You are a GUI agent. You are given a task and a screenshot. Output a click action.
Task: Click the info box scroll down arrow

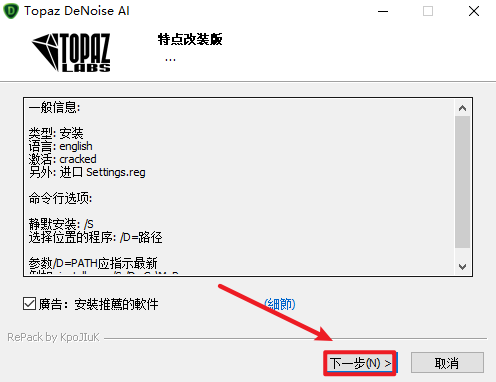point(462,267)
